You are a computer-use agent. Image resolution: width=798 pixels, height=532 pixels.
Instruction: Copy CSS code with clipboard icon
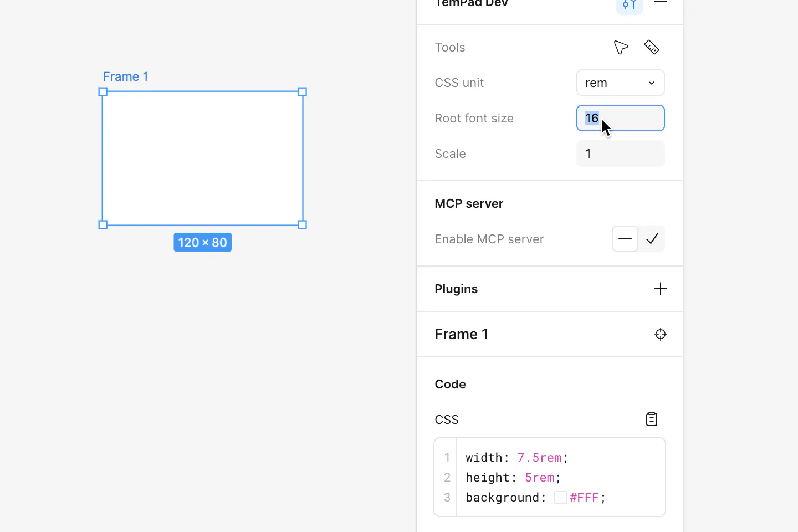[x=652, y=420]
